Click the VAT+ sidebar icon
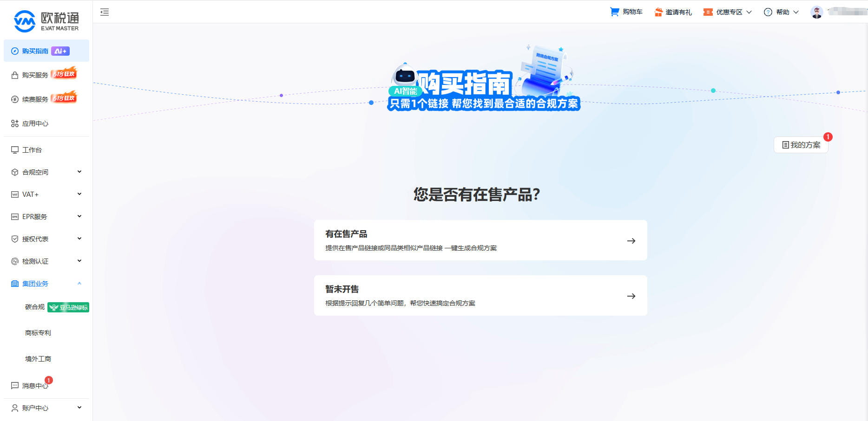 [x=15, y=194]
